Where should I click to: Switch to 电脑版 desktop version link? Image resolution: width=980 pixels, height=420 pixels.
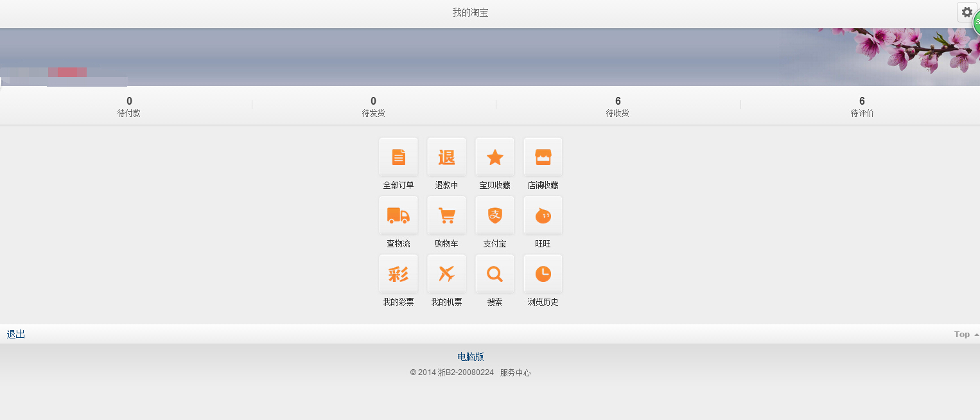click(x=470, y=357)
